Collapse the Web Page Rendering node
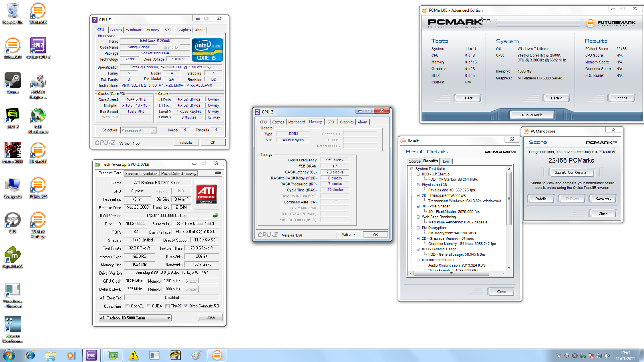Viewport: 644px width, 362px height. point(418,217)
